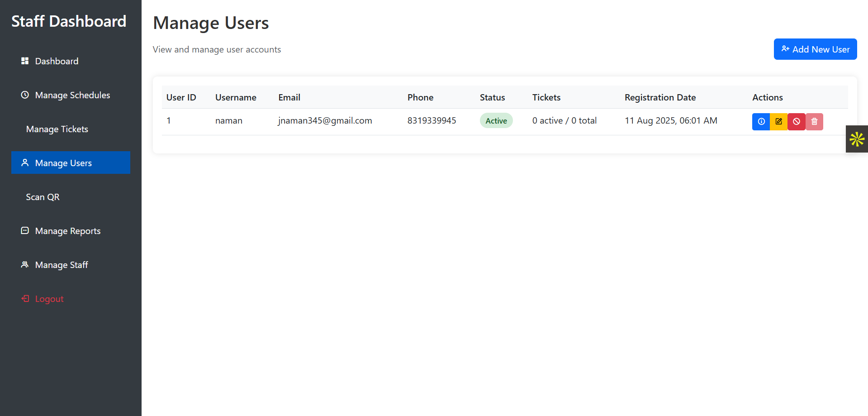
Task: Click the phone number 8319339945
Action: pyautogui.click(x=432, y=120)
